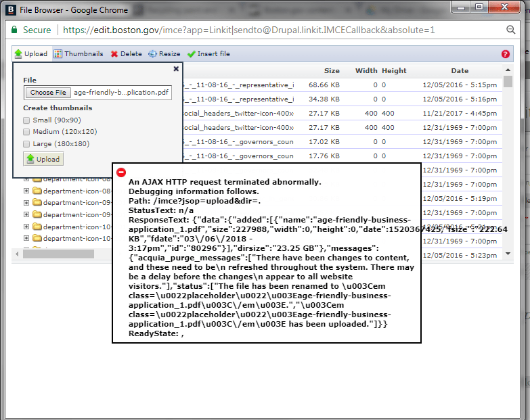Click the red X Delete icon

click(x=114, y=54)
